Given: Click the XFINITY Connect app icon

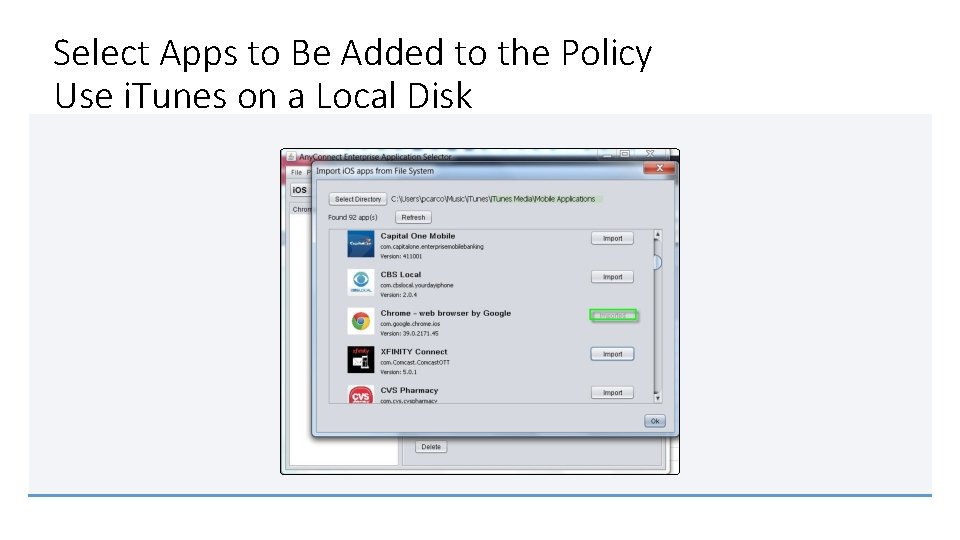Looking at the screenshot, I should (x=361, y=359).
